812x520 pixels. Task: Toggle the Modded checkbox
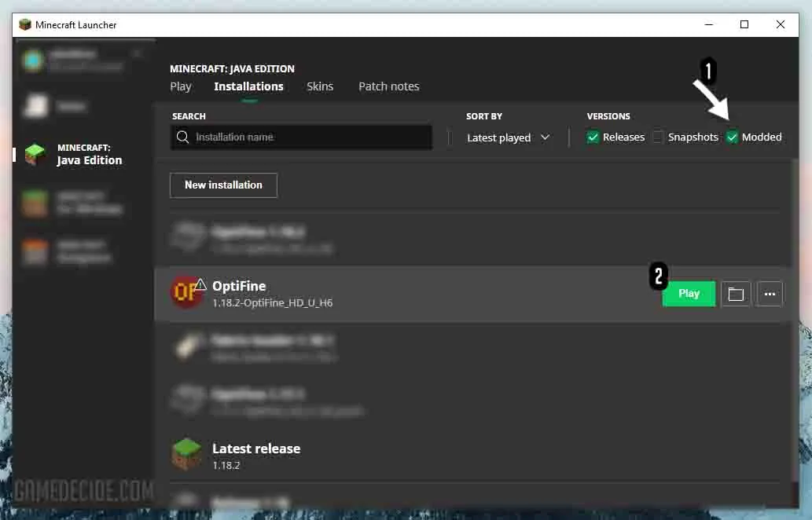(732, 137)
